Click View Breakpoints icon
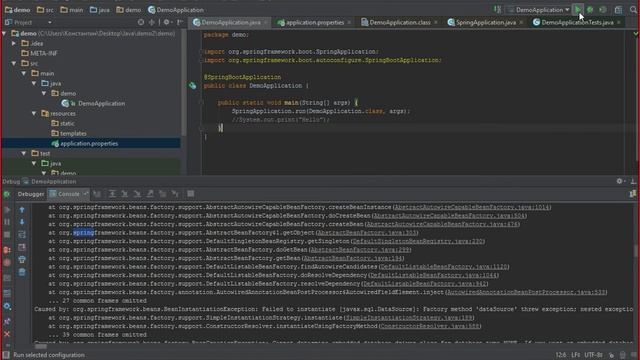The height and width of the screenshot is (360, 640). coord(7,250)
